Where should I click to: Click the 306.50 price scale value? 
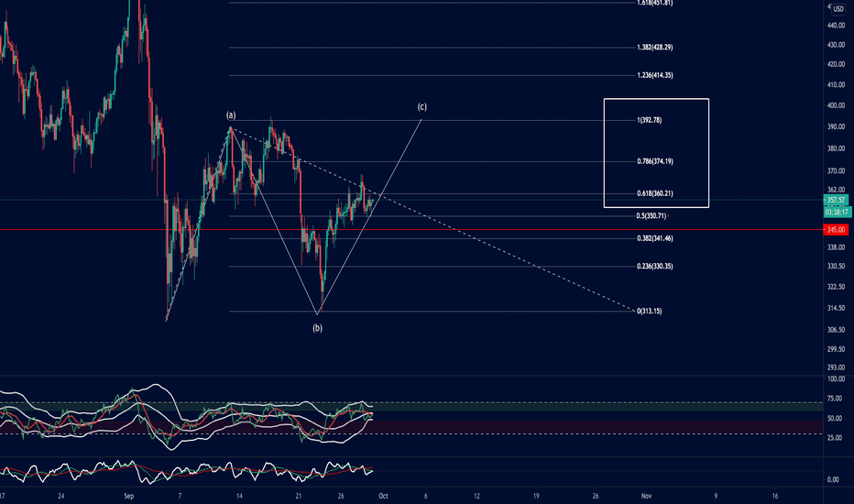[836, 330]
